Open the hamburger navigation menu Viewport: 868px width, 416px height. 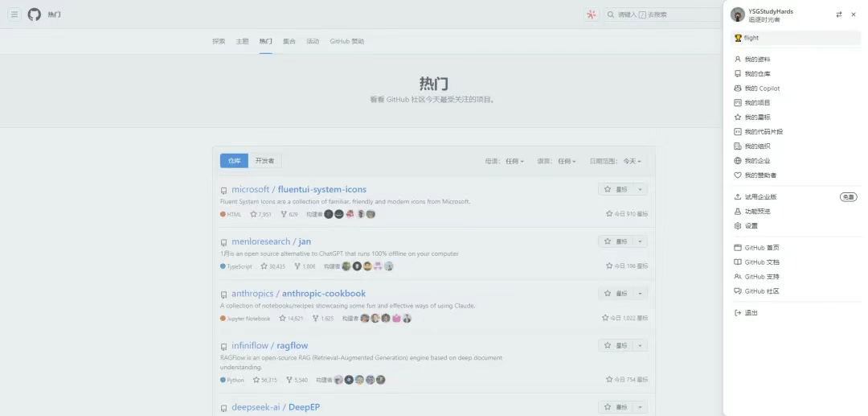[x=14, y=14]
